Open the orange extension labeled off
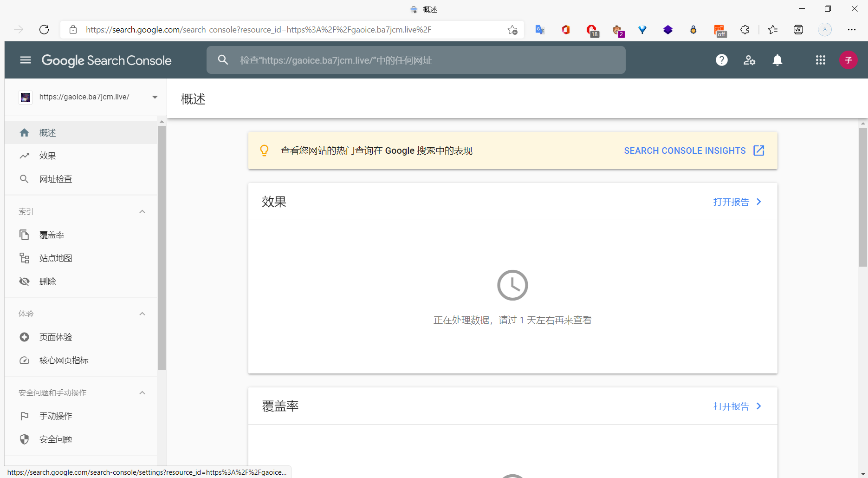Viewport: 868px width, 478px height. (720, 31)
